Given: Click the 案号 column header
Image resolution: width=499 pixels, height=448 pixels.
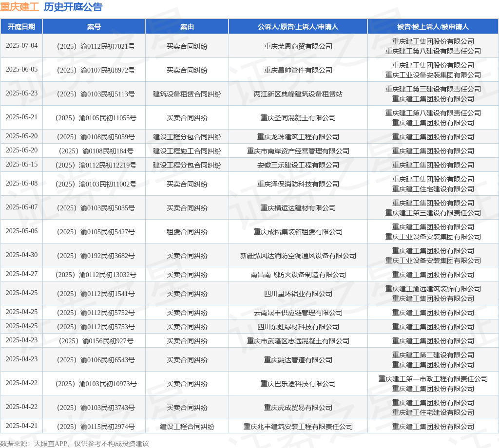Looking at the screenshot, I should coord(94,27).
